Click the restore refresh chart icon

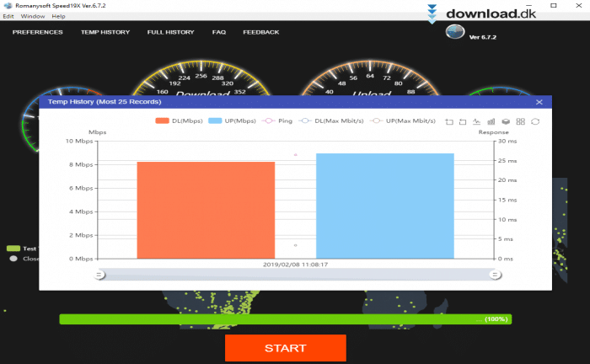[534, 121]
